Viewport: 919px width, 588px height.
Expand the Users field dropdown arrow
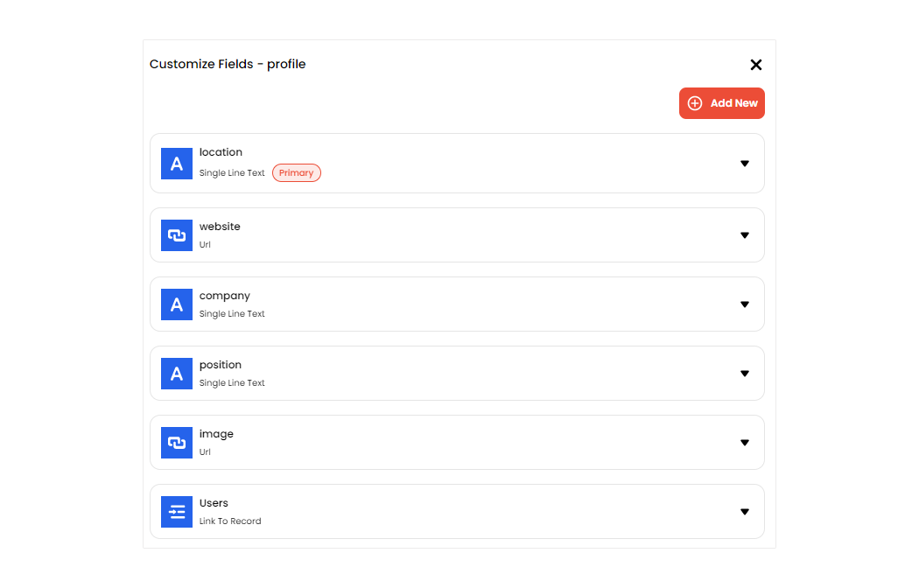745,512
